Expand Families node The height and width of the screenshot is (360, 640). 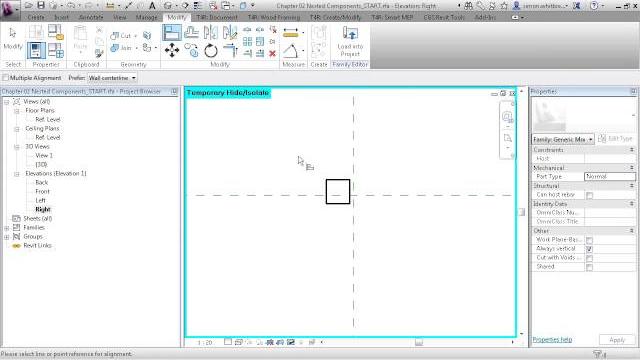(x=7, y=228)
